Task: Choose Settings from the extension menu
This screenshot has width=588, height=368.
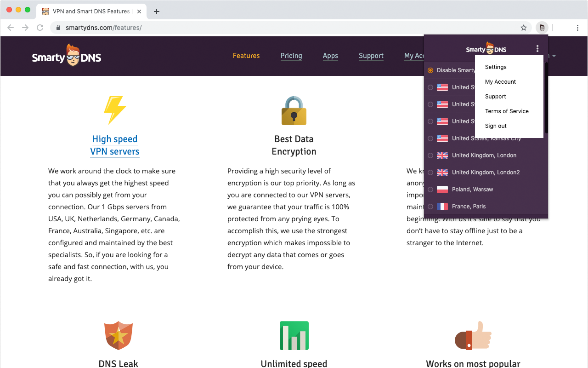Action: click(495, 67)
